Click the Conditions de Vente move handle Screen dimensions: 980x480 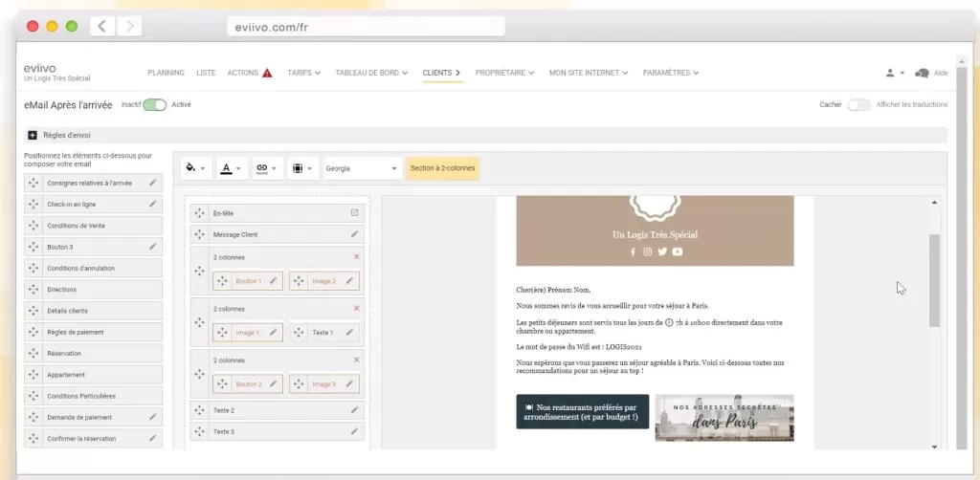[33, 226]
